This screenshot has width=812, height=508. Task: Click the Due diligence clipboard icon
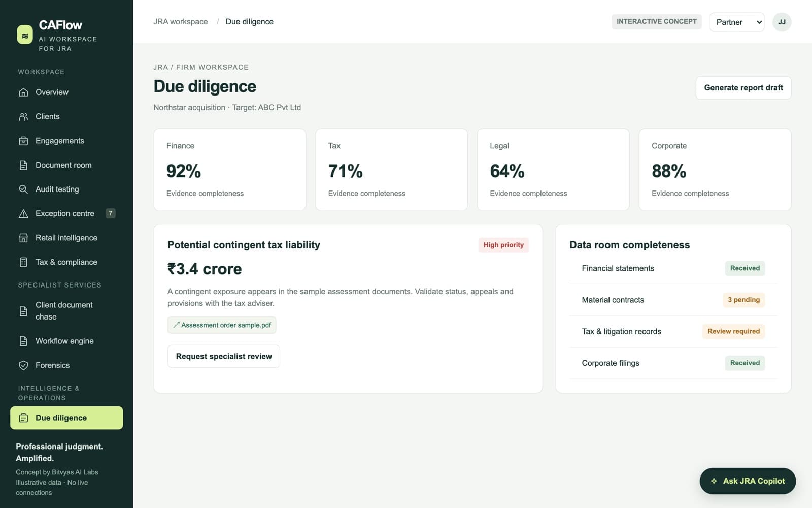pos(23,418)
